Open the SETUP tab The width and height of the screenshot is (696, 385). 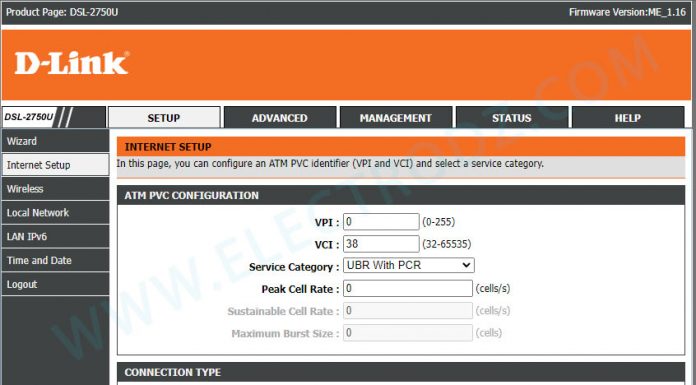(164, 118)
